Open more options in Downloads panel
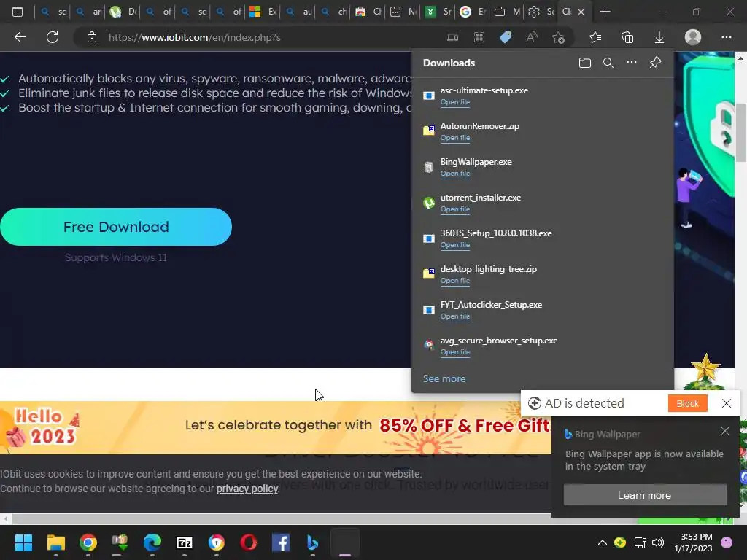This screenshot has height=560, width=747. (x=632, y=63)
